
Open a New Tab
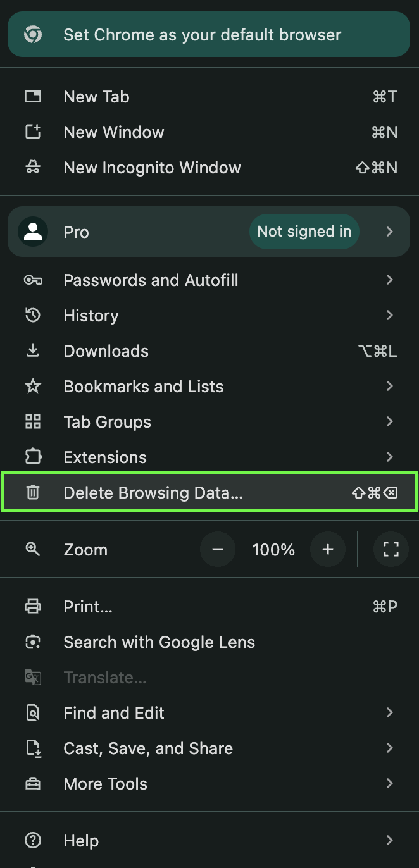97,97
